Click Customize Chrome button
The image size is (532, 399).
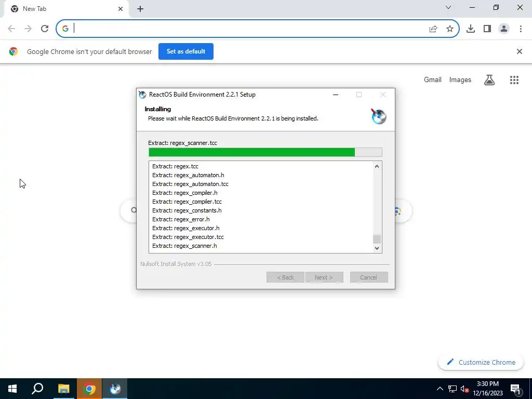481,362
